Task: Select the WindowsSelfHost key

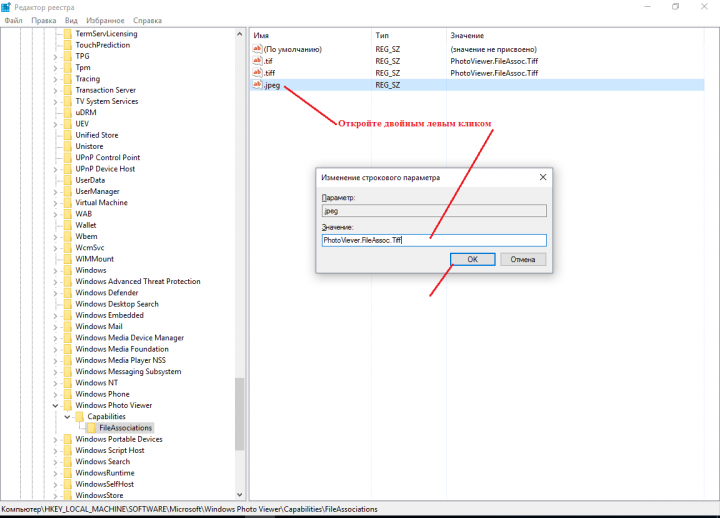Action: [x=105, y=484]
